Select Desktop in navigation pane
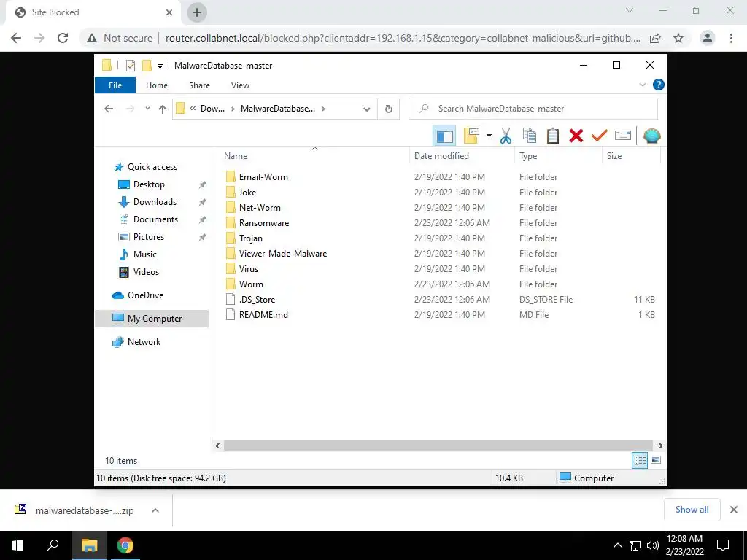 click(x=149, y=184)
